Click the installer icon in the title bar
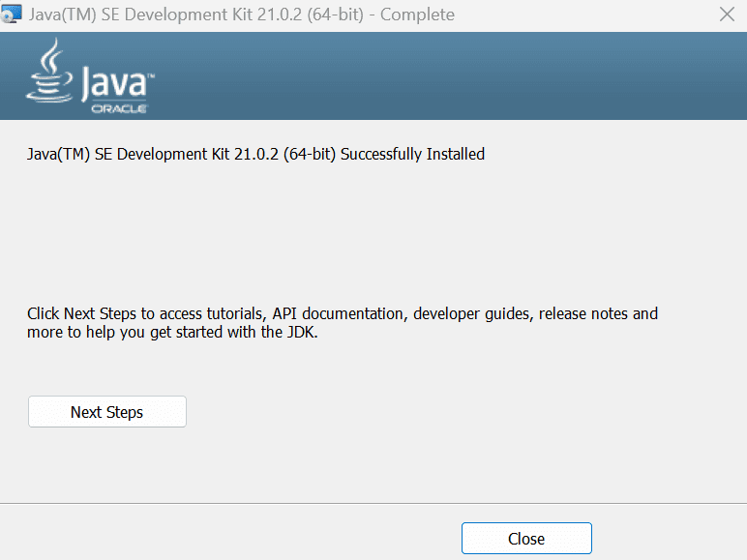The height and width of the screenshot is (560, 747). click(12, 15)
